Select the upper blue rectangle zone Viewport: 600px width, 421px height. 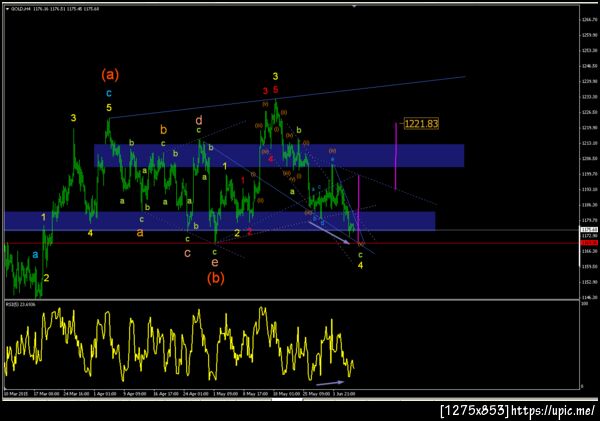pos(279,155)
